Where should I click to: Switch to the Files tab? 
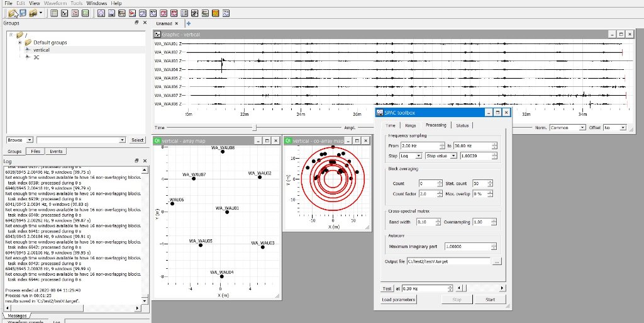click(x=36, y=152)
